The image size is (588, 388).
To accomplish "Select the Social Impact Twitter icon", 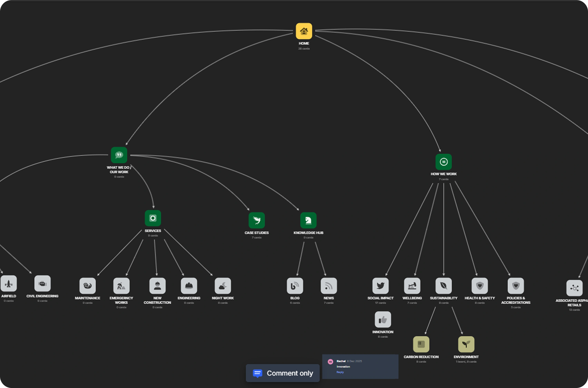I will coord(380,286).
